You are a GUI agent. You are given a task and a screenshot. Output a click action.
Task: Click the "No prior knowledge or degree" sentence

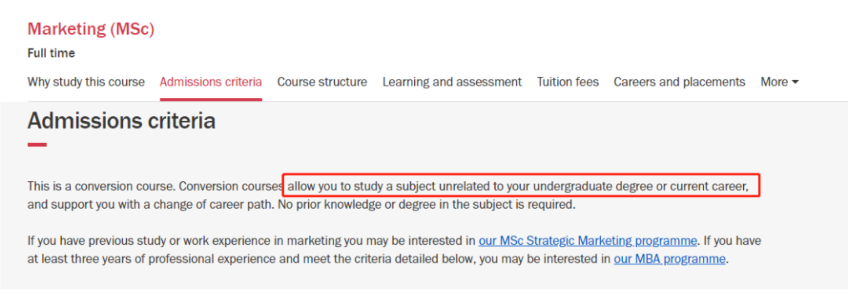(426, 204)
